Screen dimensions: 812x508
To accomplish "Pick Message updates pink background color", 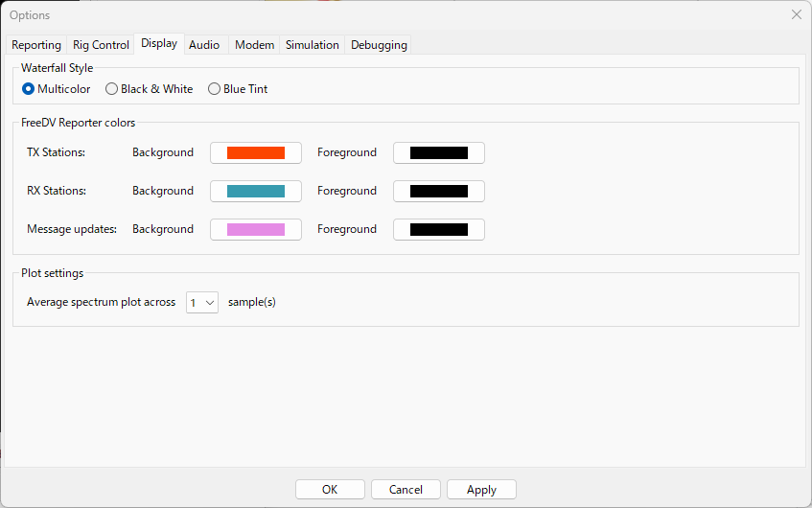I will click(x=256, y=229).
